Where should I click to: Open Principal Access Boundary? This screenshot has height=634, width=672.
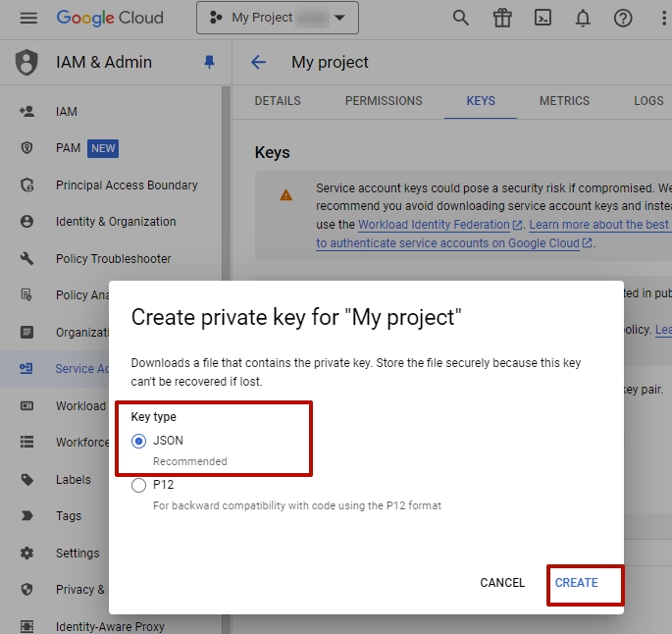(x=127, y=185)
